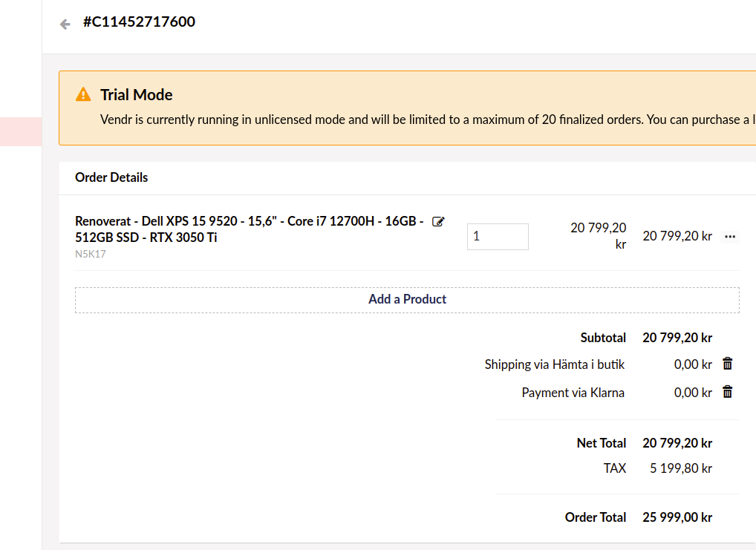Expand the three-dot actions for Dell XPS line

(730, 236)
